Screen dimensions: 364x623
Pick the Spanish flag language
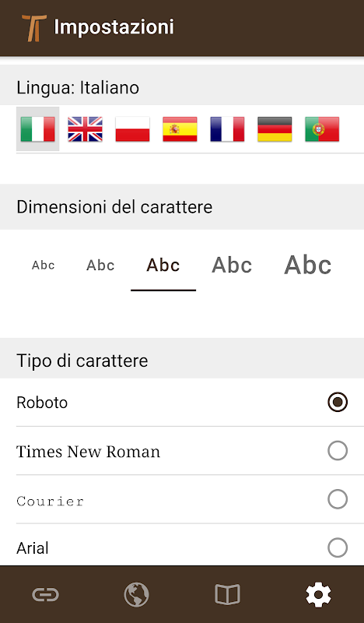pos(180,129)
